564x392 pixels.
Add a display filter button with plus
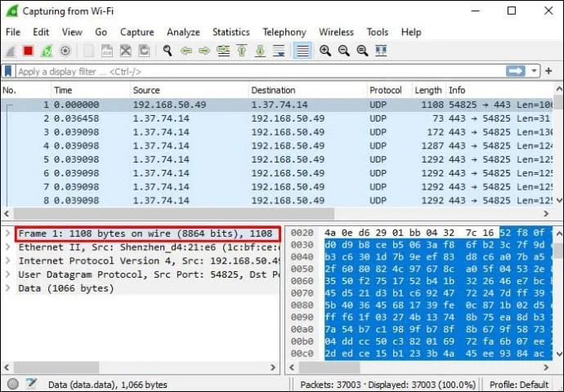point(549,71)
